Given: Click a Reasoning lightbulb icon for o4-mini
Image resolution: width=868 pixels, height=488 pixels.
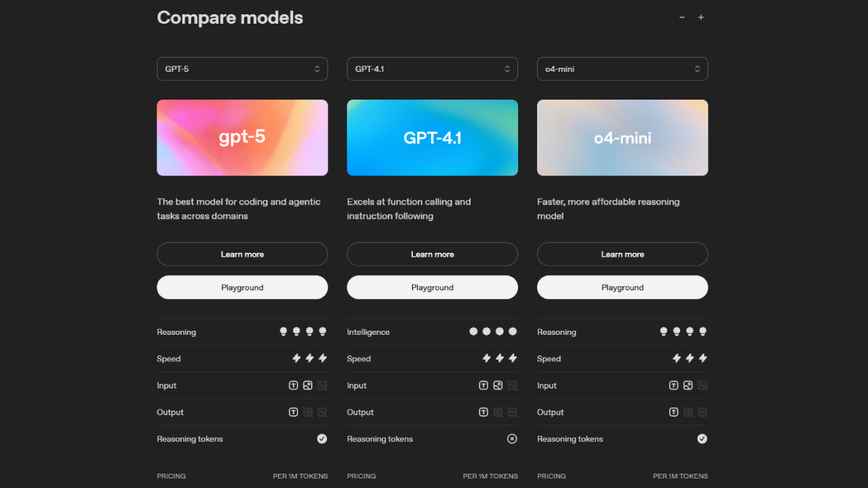Looking at the screenshot, I should pos(676,331).
